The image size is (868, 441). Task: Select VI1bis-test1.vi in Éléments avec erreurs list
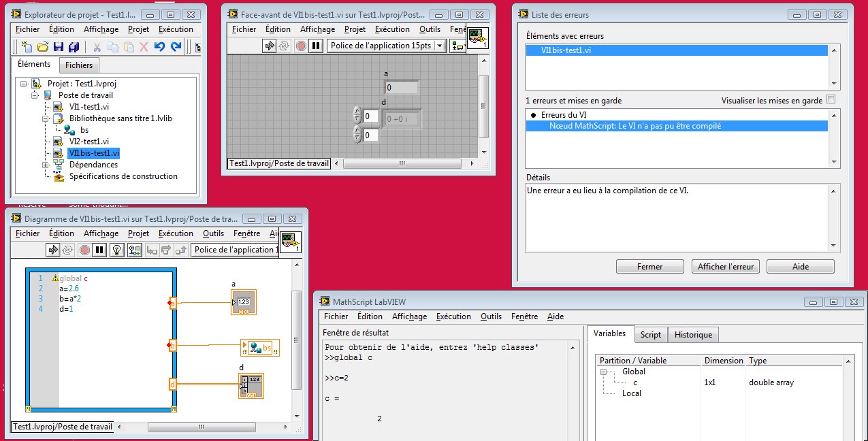click(x=677, y=50)
